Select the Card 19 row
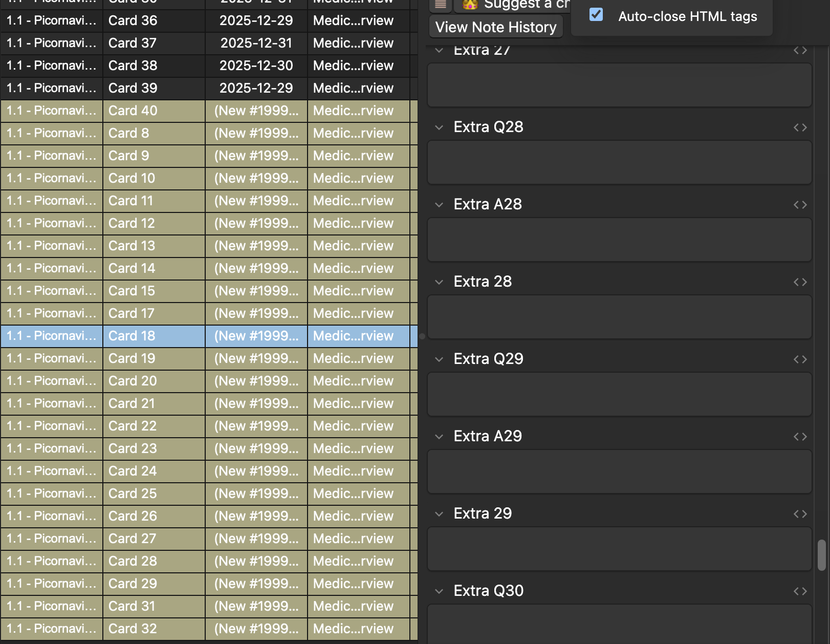 205,358
